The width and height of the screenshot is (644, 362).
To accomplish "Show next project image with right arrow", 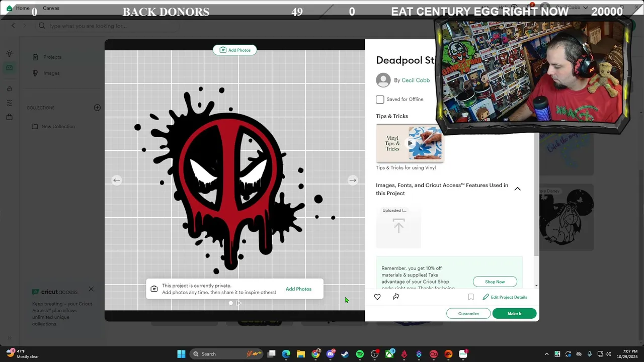I will tap(353, 180).
